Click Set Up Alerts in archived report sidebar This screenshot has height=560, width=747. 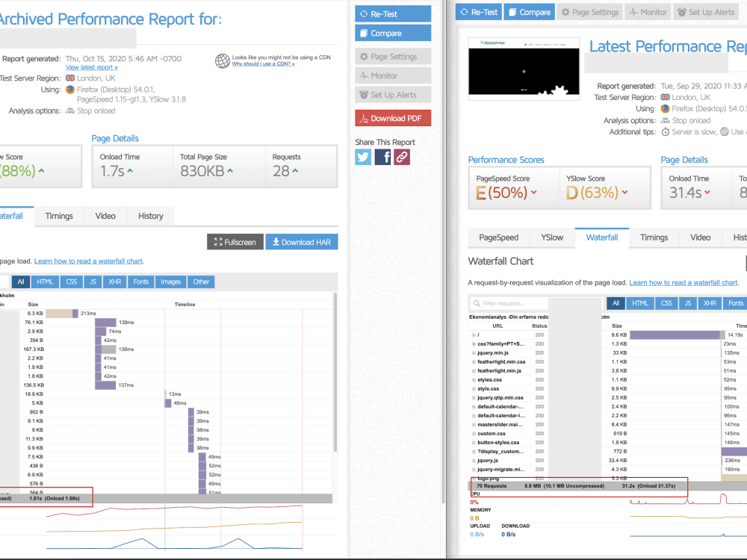point(393,95)
